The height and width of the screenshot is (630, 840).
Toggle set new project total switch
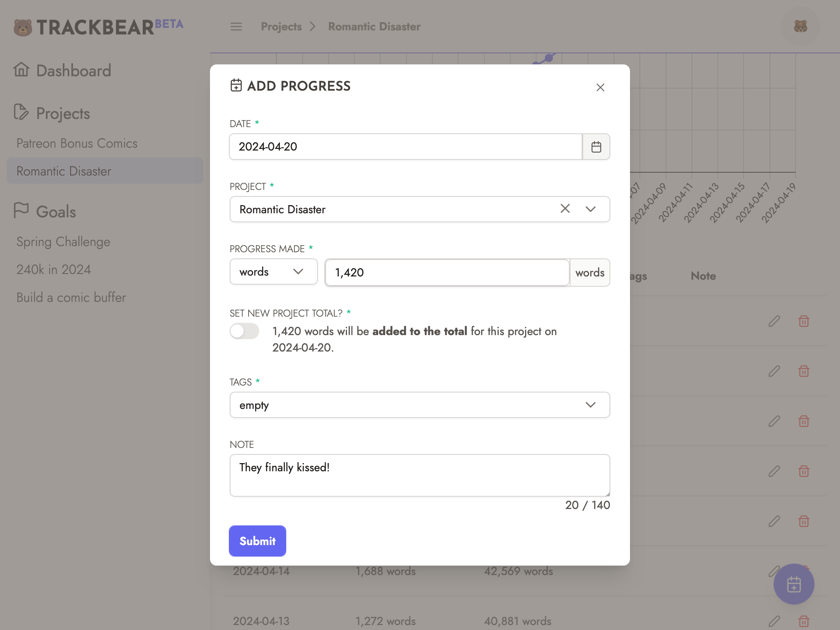click(x=244, y=331)
